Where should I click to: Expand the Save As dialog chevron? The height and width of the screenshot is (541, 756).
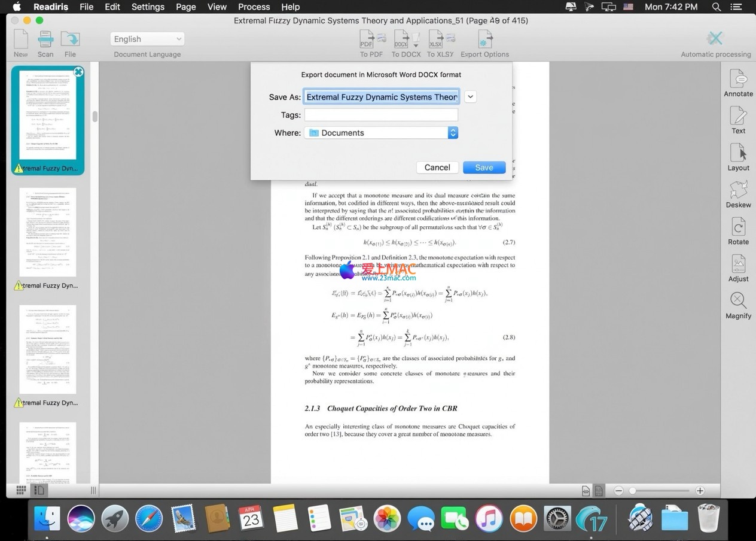point(471,97)
